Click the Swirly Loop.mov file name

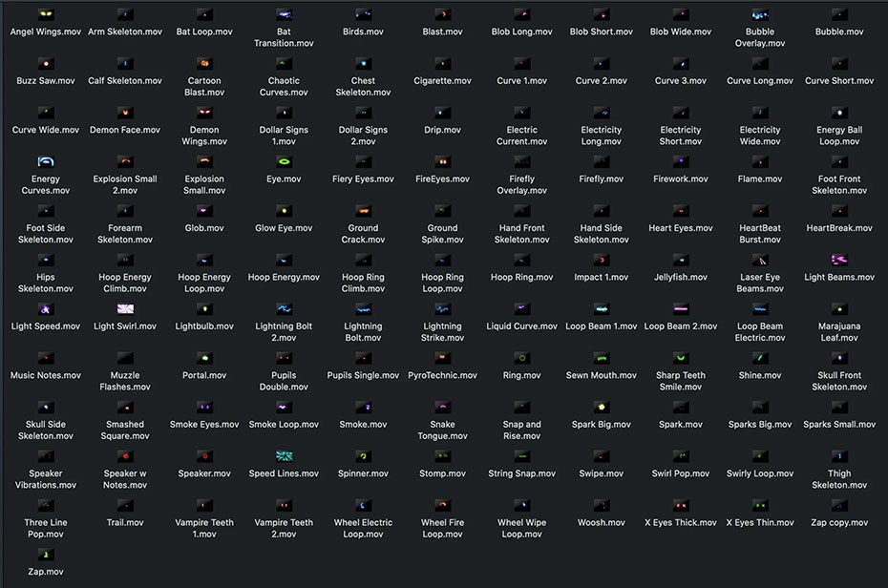[x=760, y=473]
